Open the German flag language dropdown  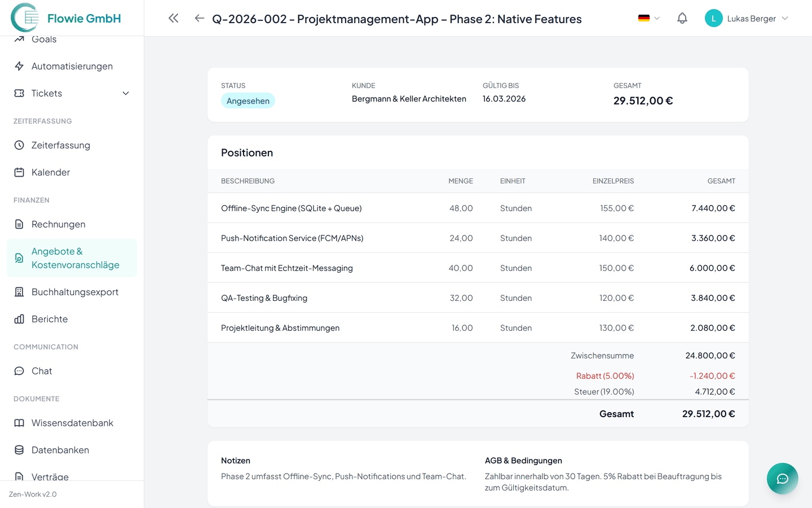click(x=648, y=19)
